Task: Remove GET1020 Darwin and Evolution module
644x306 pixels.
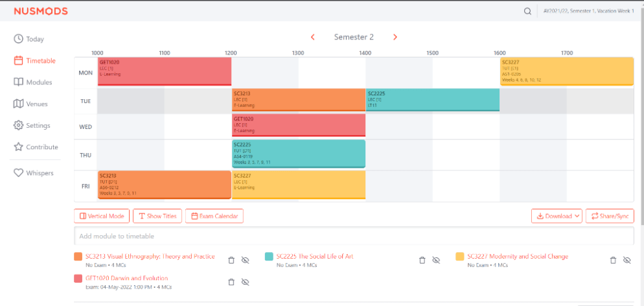Action: [x=231, y=282]
